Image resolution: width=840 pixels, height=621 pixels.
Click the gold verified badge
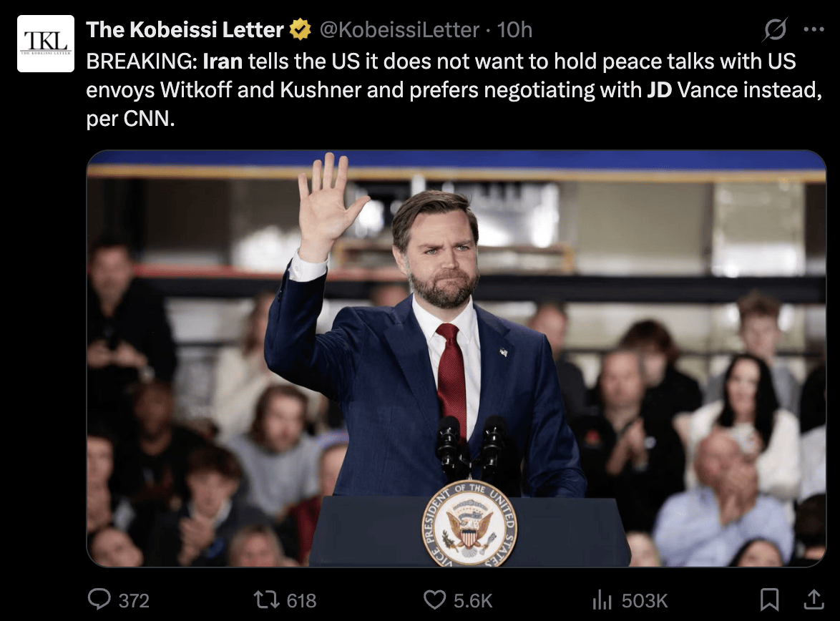(300, 30)
